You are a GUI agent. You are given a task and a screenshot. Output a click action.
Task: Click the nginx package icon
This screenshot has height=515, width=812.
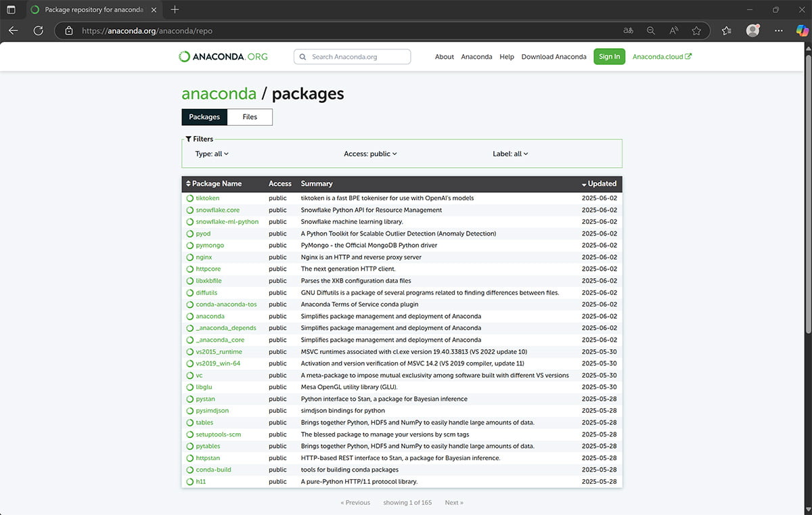tap(190, 257)
